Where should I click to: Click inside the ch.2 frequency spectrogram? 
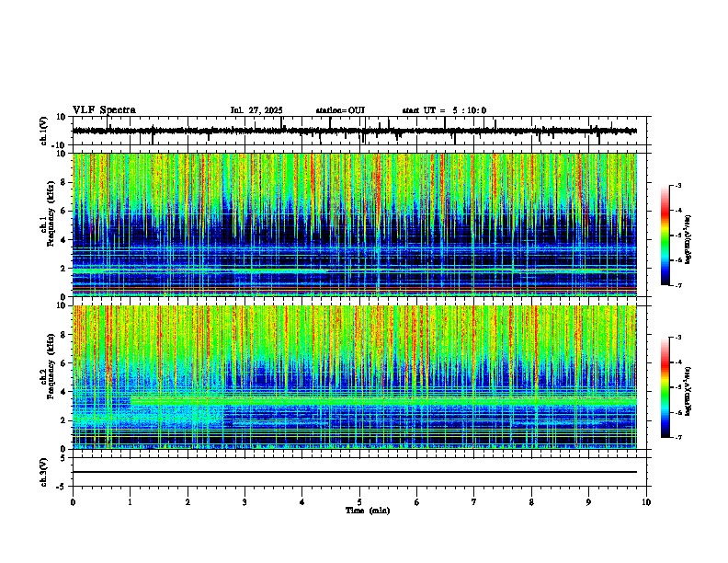click(x=355, y=377)
